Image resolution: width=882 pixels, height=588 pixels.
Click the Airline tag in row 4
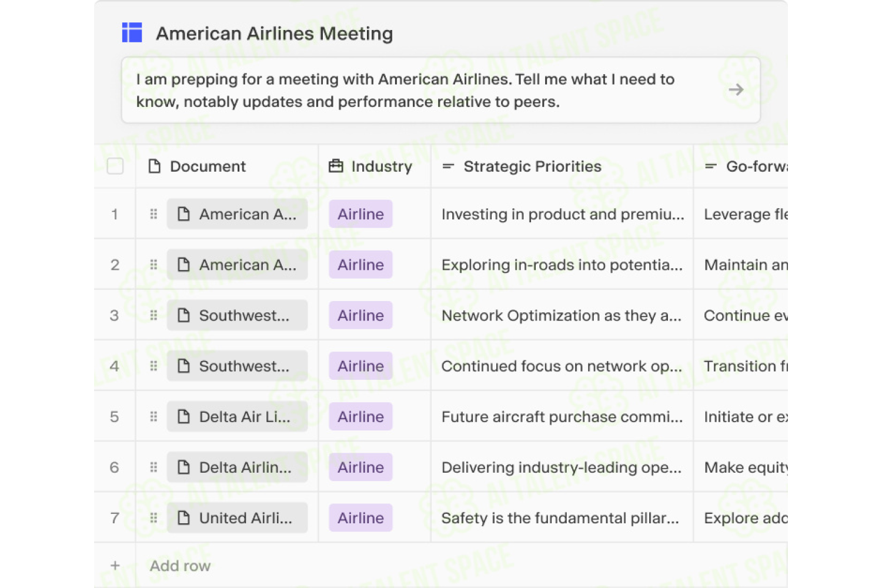point(360,366)
